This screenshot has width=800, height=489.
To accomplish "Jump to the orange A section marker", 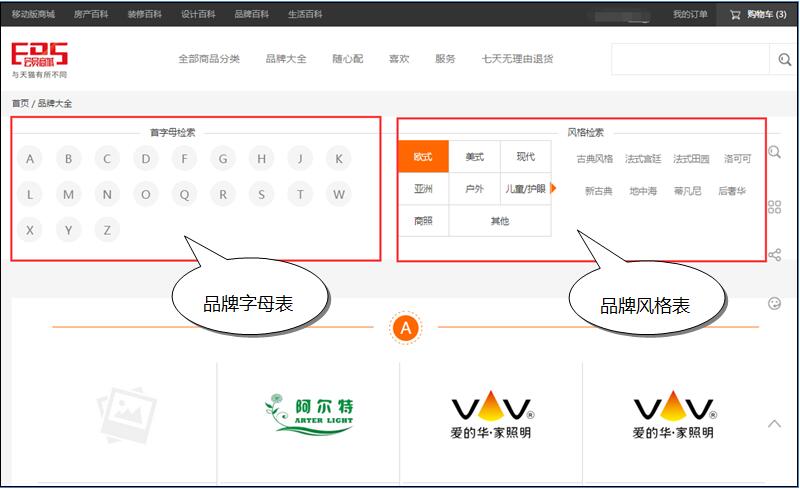I will pos(406,328).
